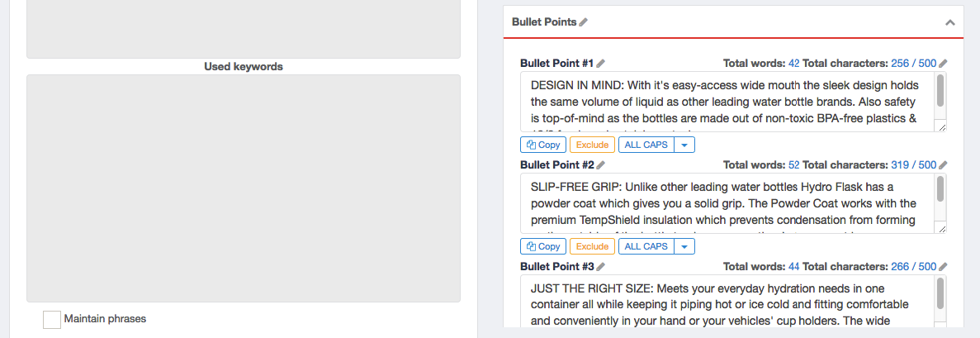Exclude Bullet Point #1
The width and height of the screenshot is (980, 338).
592,145
